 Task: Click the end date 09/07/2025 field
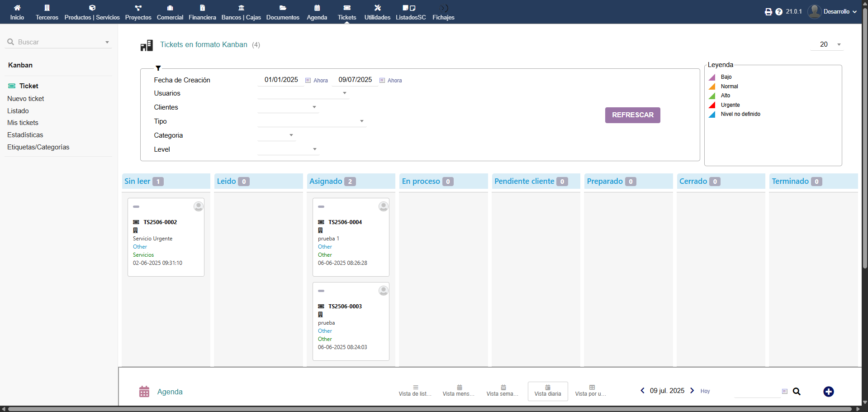pos(355,80)
